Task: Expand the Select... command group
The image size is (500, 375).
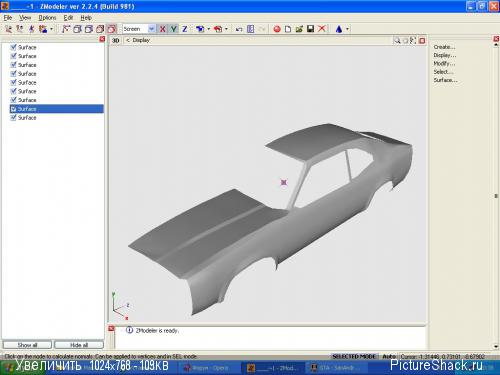Action: click(443, 72)
